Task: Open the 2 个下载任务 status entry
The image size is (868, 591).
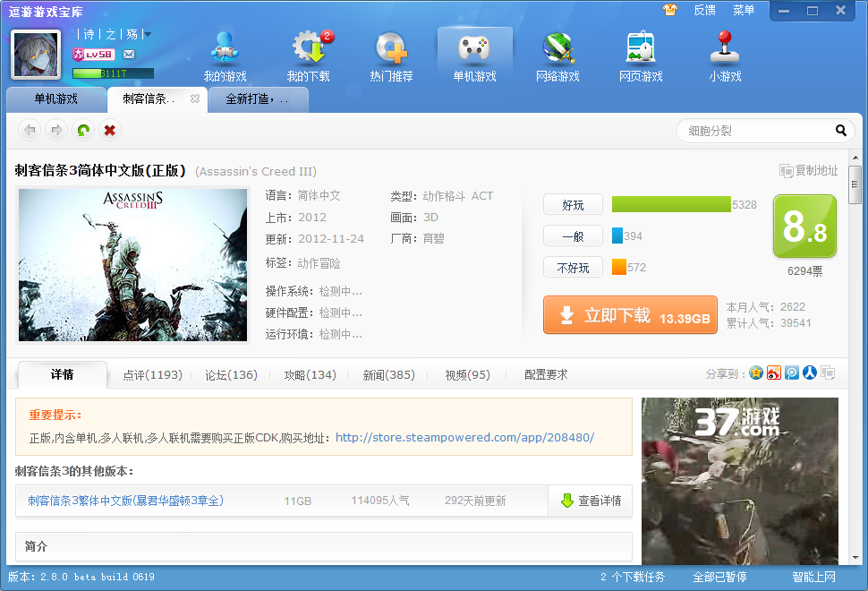Action: (632, 578)
